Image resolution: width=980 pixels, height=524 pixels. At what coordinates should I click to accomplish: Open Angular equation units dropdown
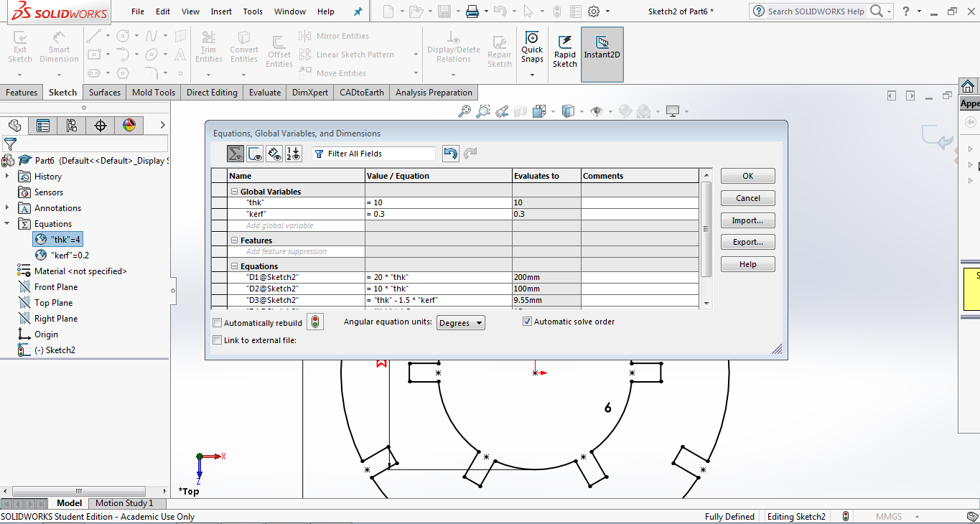point(461,323)
